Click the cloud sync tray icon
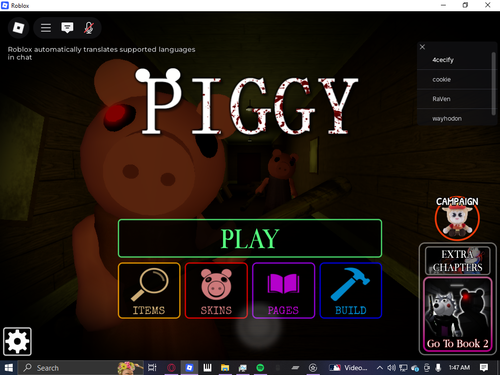 415,368
